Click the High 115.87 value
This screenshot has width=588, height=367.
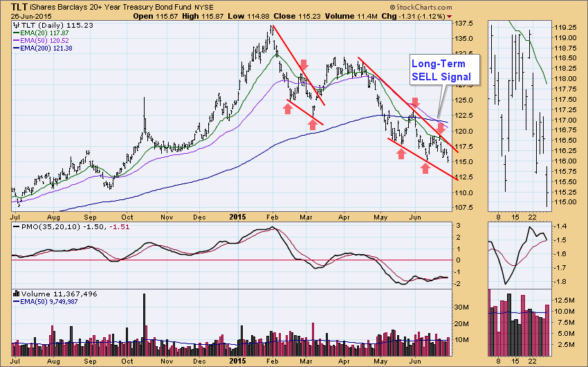click(203, 17)
